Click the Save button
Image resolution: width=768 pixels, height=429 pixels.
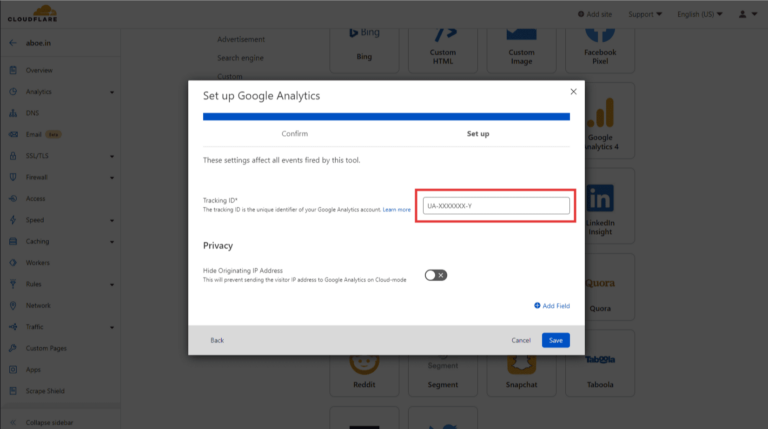(555, 340)
